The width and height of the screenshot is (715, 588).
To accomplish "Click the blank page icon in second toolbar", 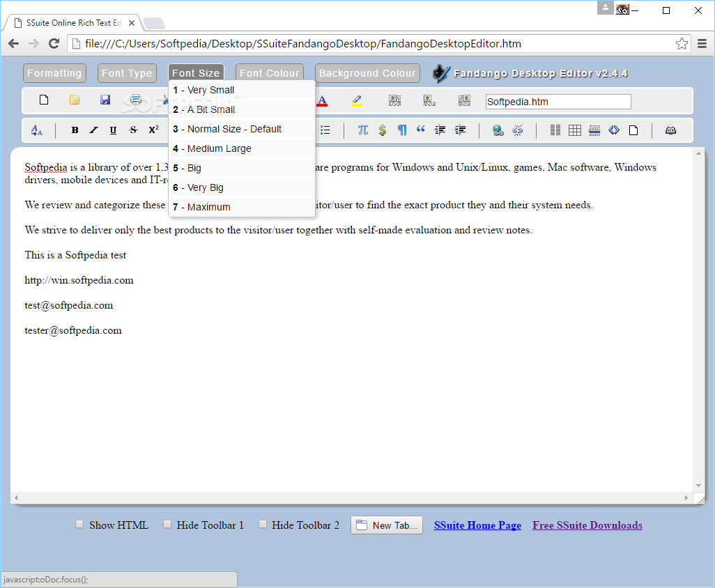I will 633,131.
